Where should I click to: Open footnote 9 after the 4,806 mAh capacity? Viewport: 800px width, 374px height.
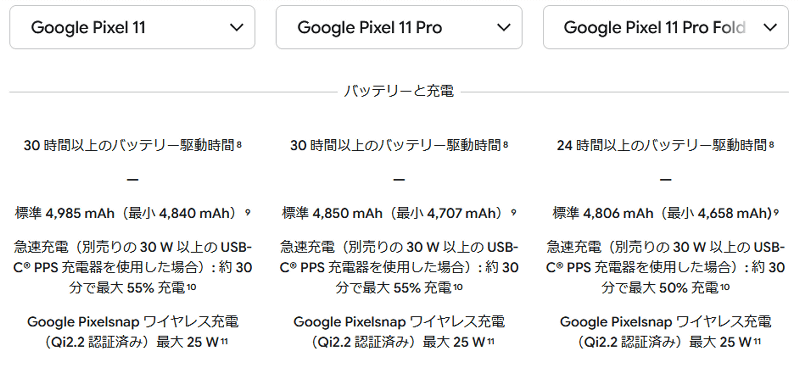(x=776, y=212)
